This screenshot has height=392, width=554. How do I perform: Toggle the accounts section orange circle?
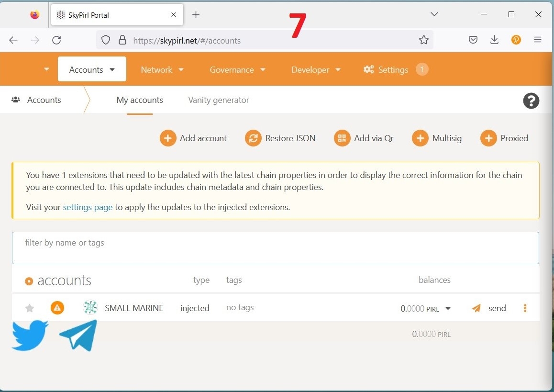pos(29,281)
